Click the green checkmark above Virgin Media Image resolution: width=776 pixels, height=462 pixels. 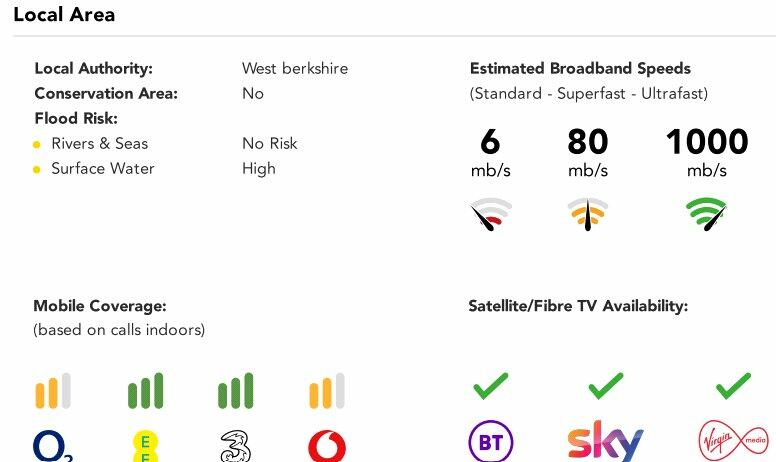tap(733, 385)
